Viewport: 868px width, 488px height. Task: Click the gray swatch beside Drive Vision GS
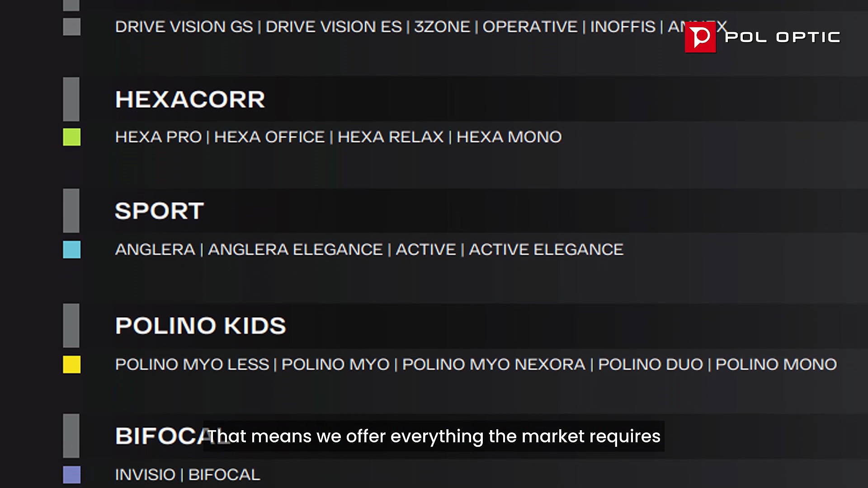(x=71, y=27)
